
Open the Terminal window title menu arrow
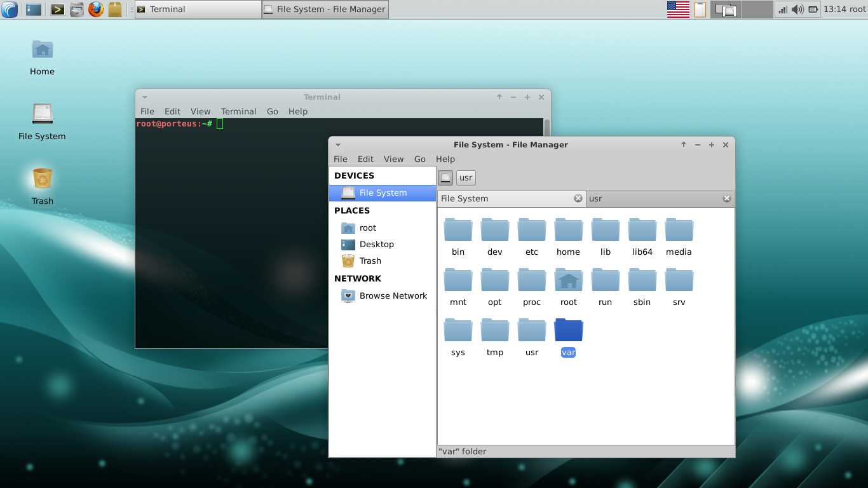point(145,97)
